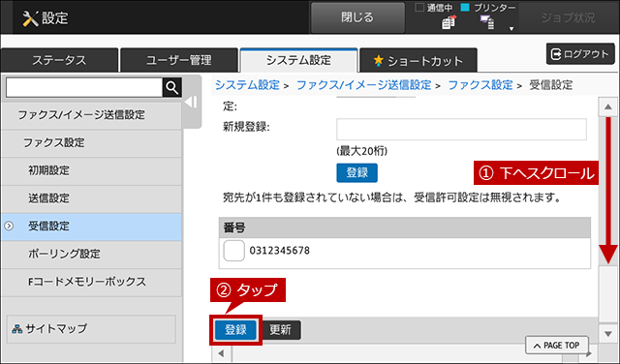Switch to the ステータス tab
This screenshot has width=620, height=364.
[x=59, y=60]
